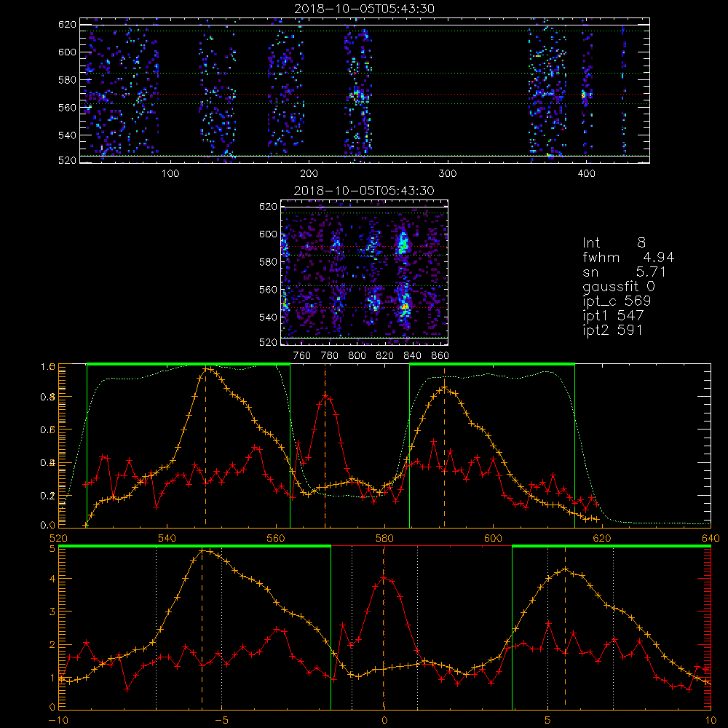Click the 'ipt_c 569' readout
This screenshot has width=728, height=728.
click(x=617, y=301)
